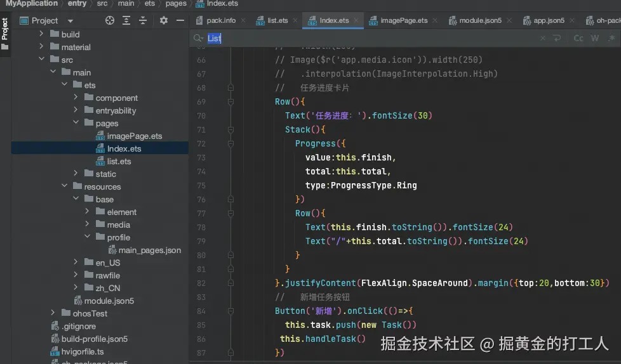Expand the component folder
The width and height of the screenshot is (621, 364).
(x=76, y=97)
